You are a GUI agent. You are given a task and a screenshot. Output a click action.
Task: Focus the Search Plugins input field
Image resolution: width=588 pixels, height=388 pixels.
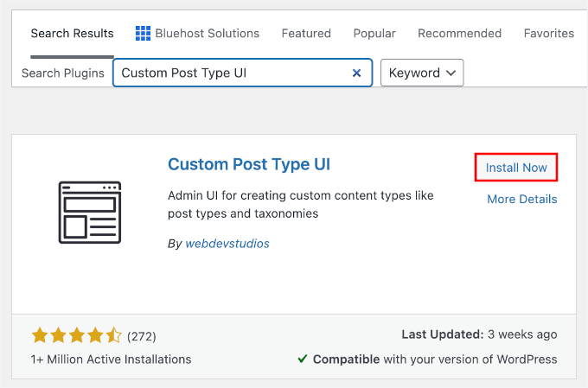pos(243,73)
